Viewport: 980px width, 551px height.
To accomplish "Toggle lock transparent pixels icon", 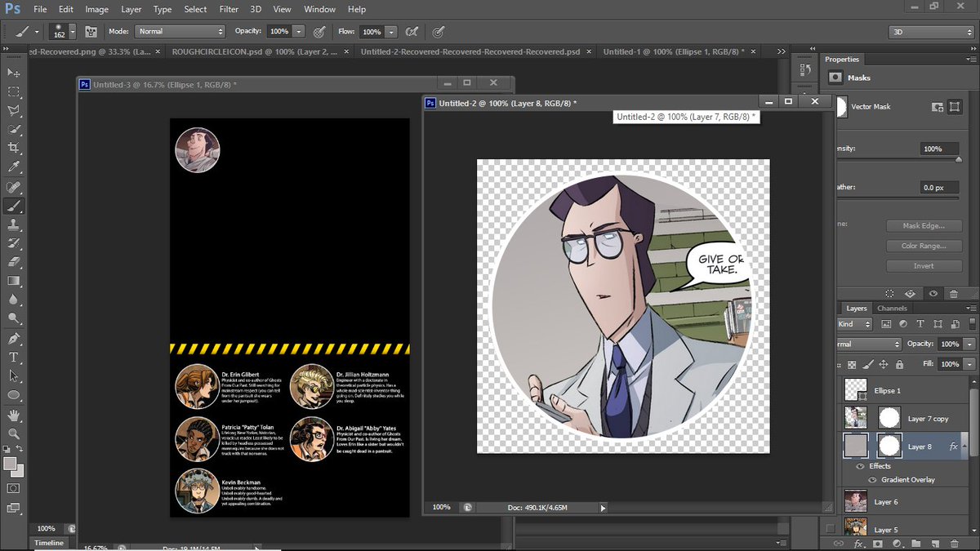I will (x=852, y=365).
